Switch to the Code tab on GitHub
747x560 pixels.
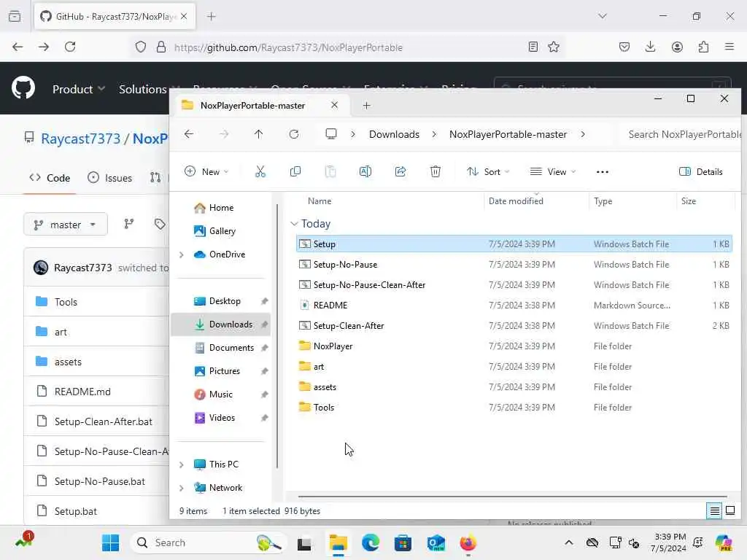pos(50,178)
